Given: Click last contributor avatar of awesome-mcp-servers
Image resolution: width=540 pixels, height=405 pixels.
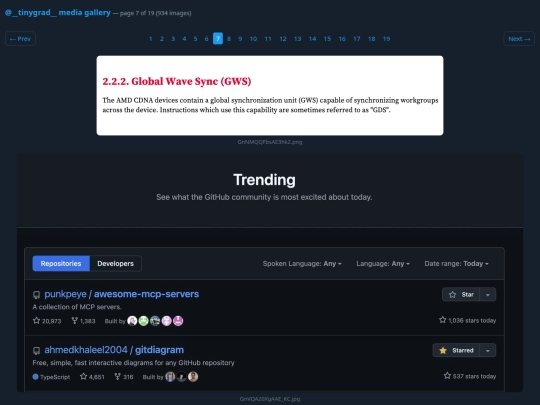Looking at the screenshot, I should (x=178, y=321).
